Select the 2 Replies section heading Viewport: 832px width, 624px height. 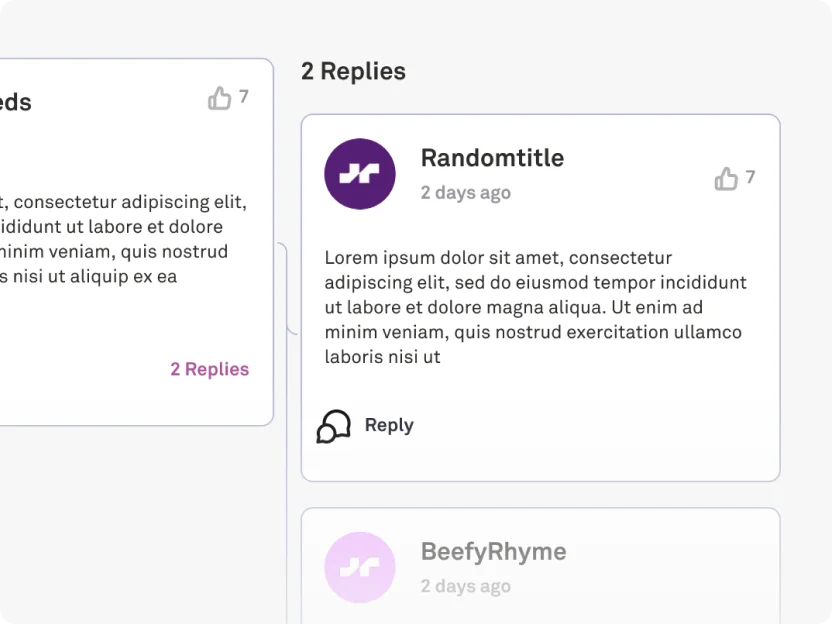(353, 71)
